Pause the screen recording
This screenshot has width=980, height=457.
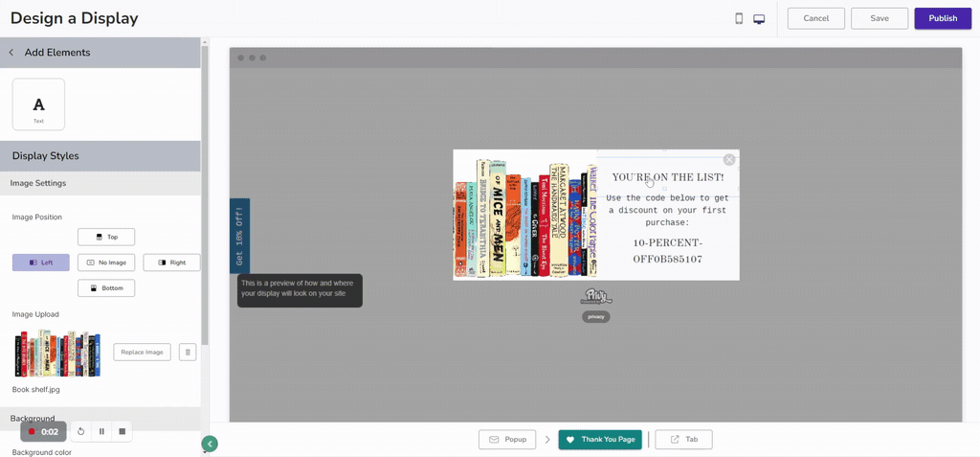(101, 431)
